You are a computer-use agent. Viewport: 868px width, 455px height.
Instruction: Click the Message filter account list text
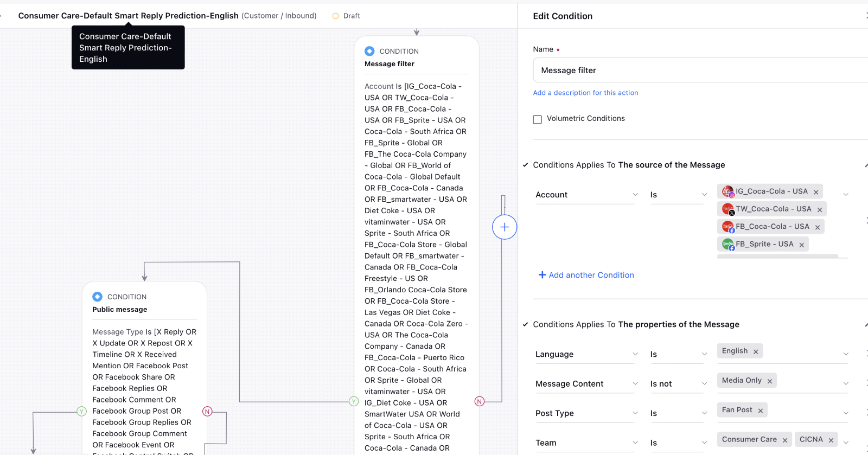(416, 267)
